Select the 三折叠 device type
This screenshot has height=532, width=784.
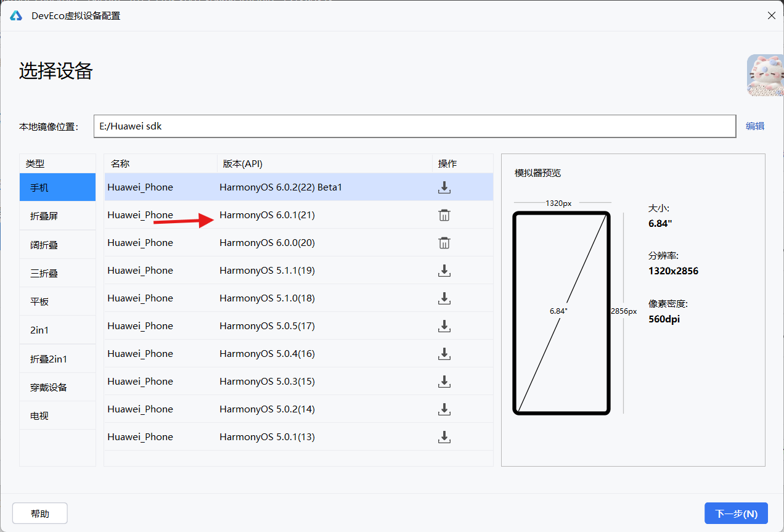[x=58, y=273]
